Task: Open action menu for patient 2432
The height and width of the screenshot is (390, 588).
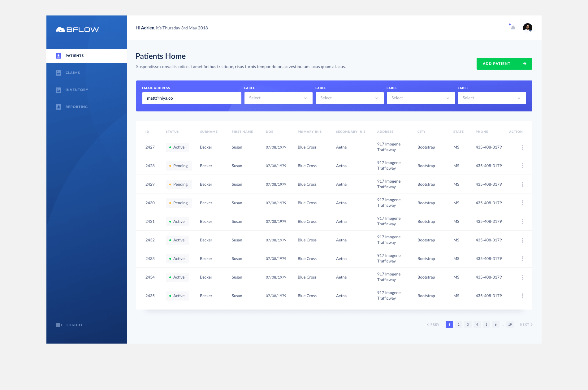Action: pyautogui.click(x=522, y=240)
